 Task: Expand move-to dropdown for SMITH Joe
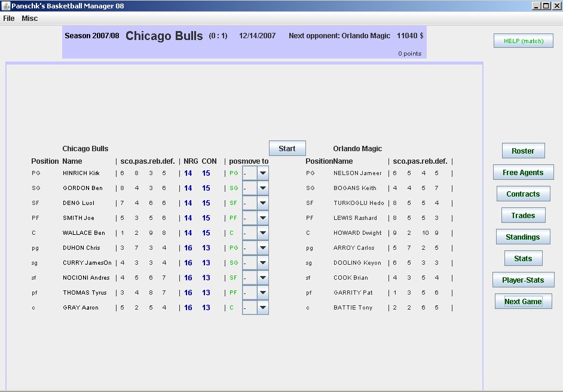[263, 218]
